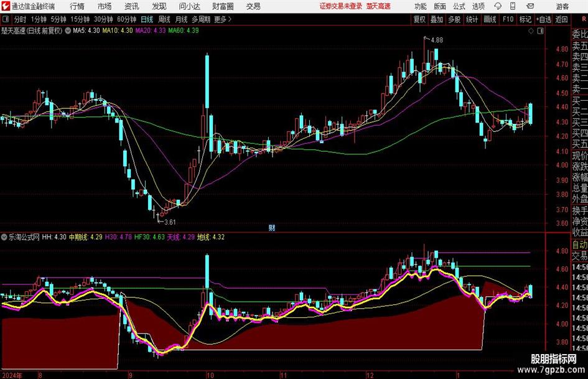Click the 标记 mark button
Screen dimensions: 588x379
(x=525, y=19)
